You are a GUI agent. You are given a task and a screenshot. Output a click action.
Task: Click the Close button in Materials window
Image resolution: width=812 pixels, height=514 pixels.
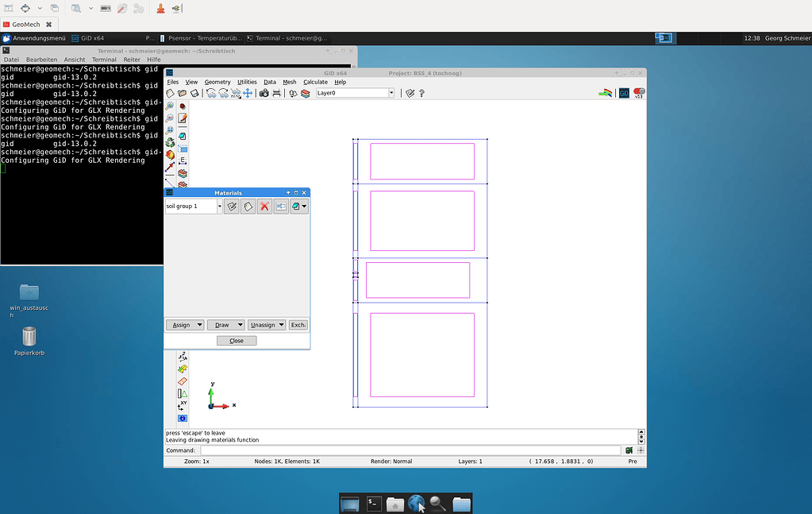pyautogui.click(x=237, y=341)
